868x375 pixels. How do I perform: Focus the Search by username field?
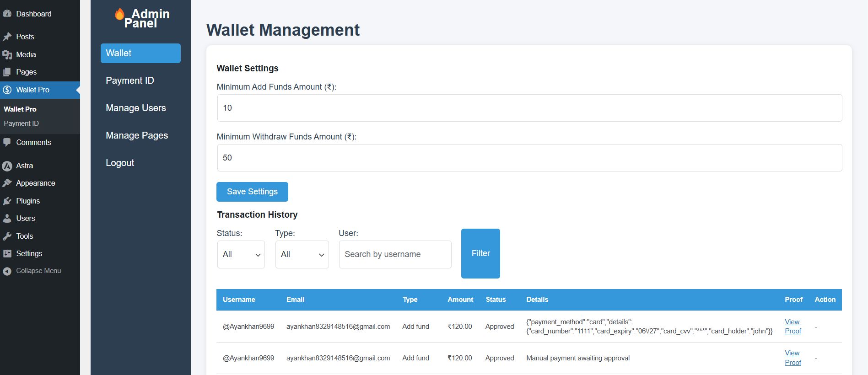(395, 254)
